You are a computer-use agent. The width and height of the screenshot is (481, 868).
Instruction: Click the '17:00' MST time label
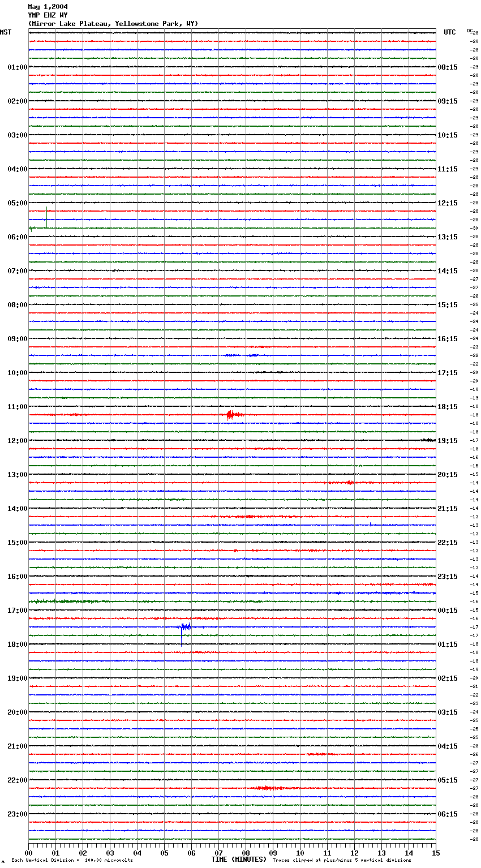coord(18,611)
